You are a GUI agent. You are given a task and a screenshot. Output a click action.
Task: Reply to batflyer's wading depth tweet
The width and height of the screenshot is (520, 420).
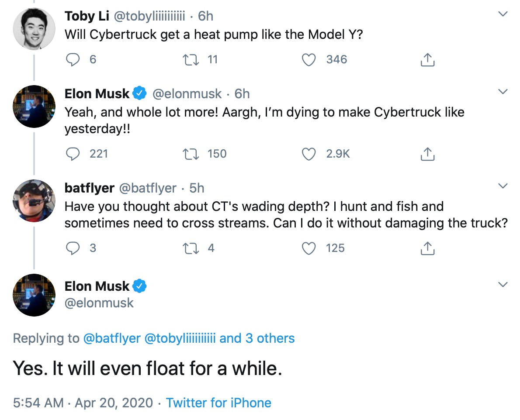click(x=73, y=248)
